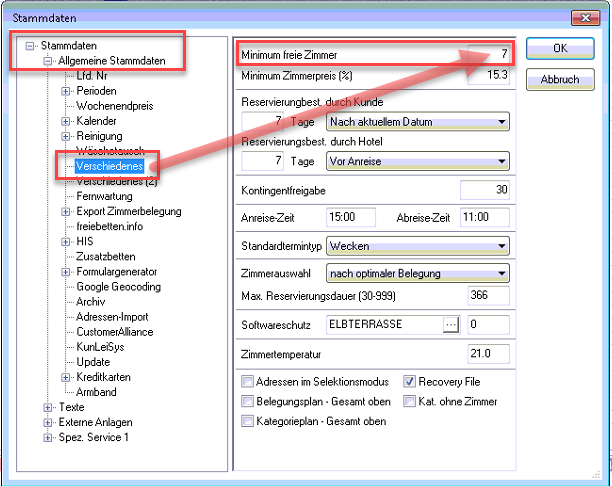The image size is (612, 486).
Task: Collapse the Allgemeine Stammdaten node
Action: tap(47, 61)
